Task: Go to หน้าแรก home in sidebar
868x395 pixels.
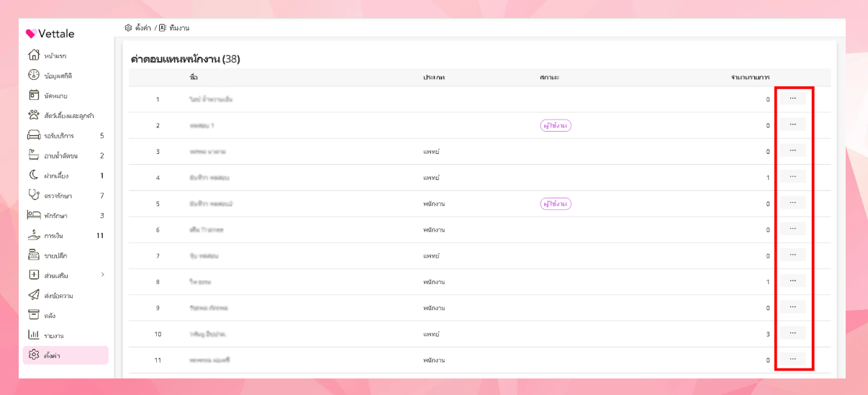Action: click(x=65, y=55)
